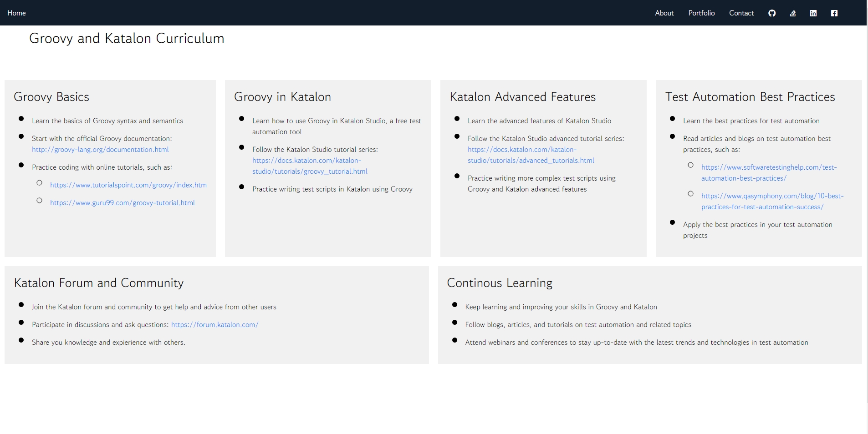Click 'Practice coding with online tutorials' text
Image resolution: width=868 pixels, height=434 pixels.
coord(102,167)
